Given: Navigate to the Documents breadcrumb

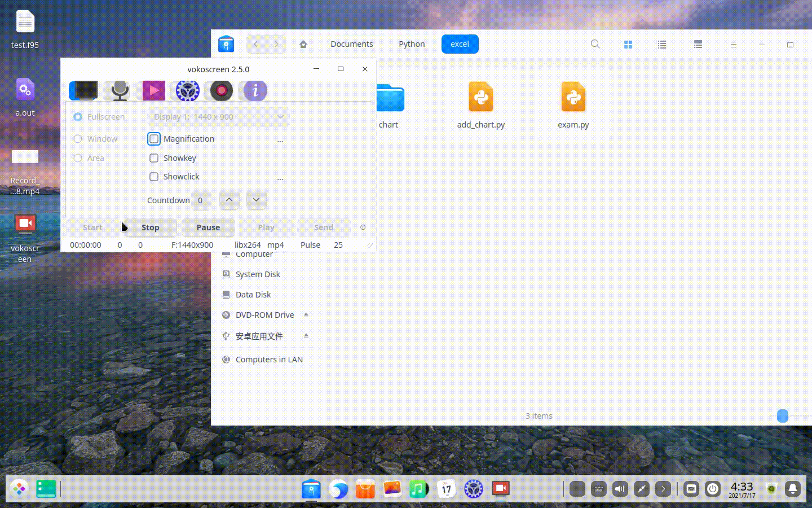Looking at the screenshot, I should click(352, 44).
